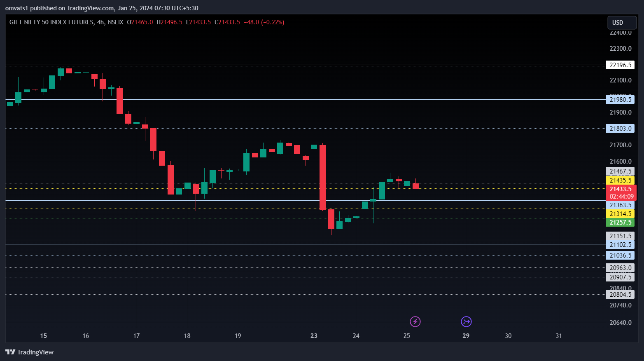Click the high value H21496.5
The width and height of the screenshot is (644, 361).
click(x=169, y=22)
